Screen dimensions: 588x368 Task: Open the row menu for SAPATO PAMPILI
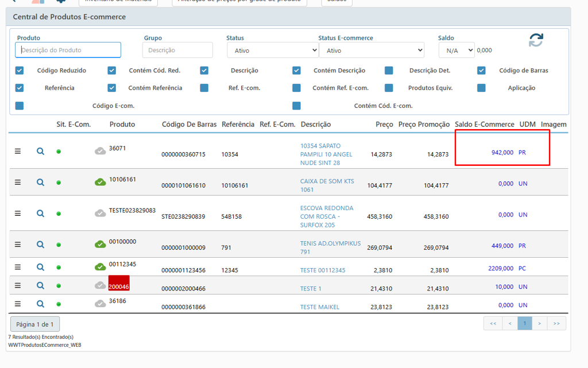tap(18, 151)
